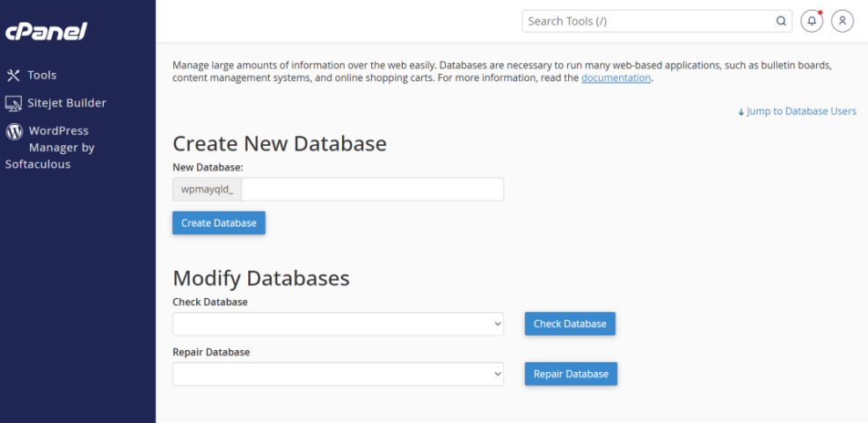Click the New Database: label

tap(208, 167)
